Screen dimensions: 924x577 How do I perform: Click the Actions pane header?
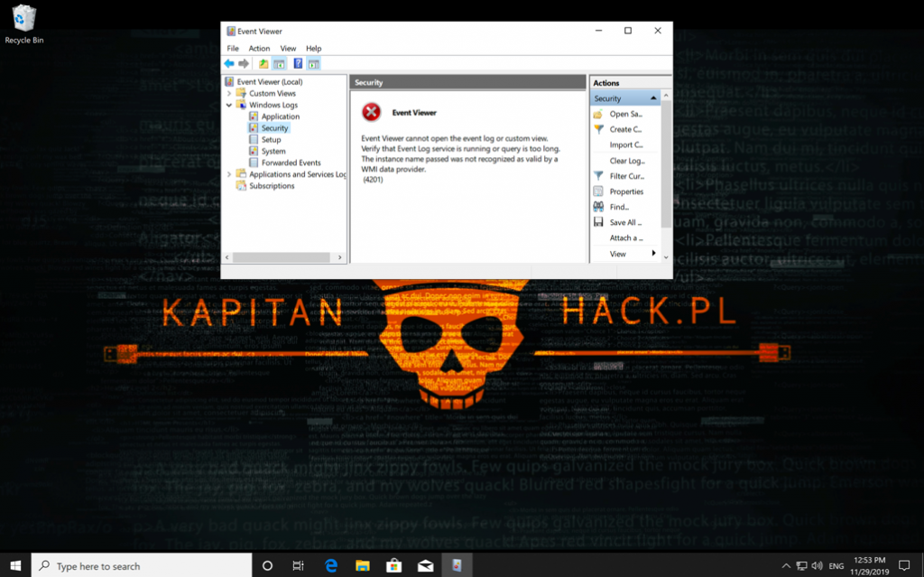pyautogui.click(x=630, y=82)
